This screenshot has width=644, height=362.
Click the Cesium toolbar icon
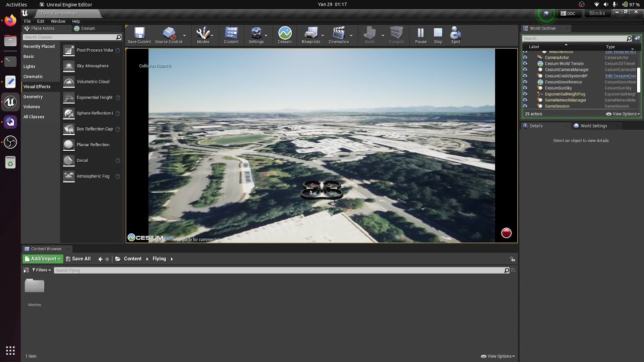285,35
